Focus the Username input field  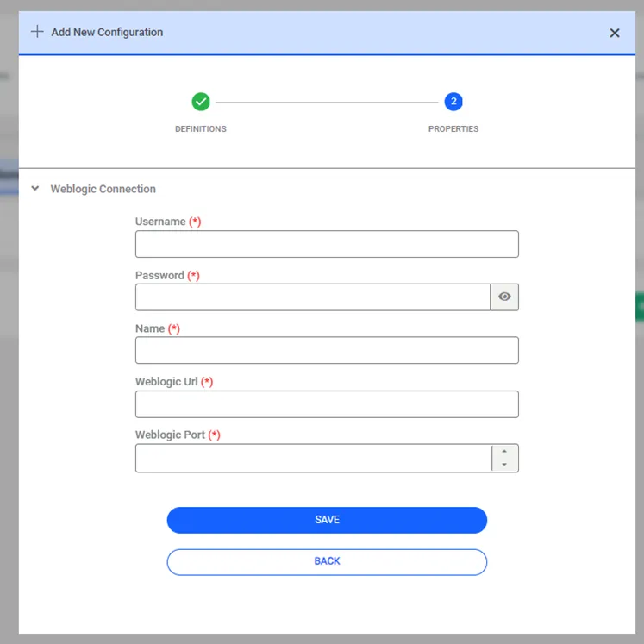pos(327,244)
